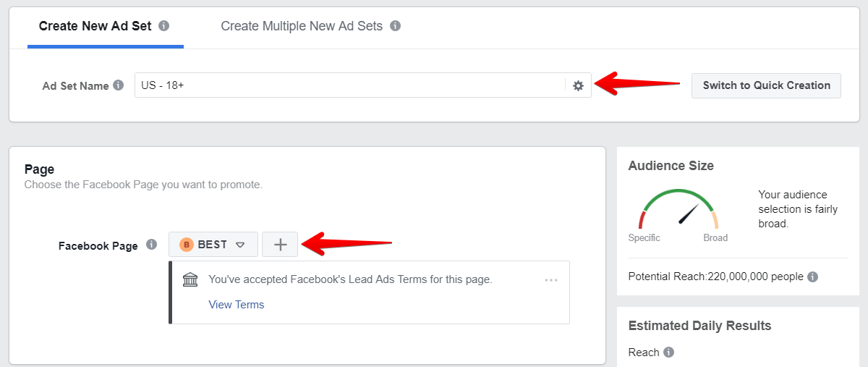Click the plus icon to create a new page
The height and width of the screenshot is (367, 868).
click(281, 245)
